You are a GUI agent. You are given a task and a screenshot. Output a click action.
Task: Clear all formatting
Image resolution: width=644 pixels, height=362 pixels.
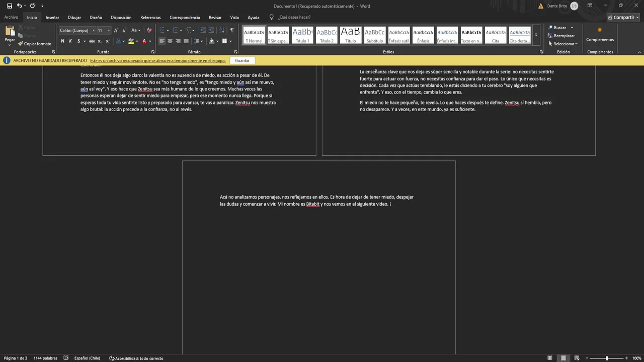(x=149, y=30)
